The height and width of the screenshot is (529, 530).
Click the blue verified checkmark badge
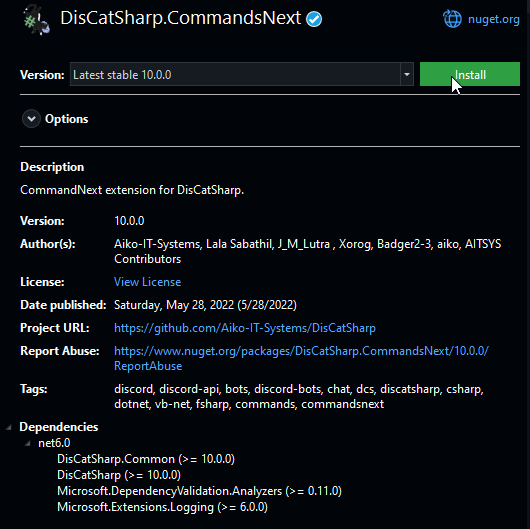point(314,19)
